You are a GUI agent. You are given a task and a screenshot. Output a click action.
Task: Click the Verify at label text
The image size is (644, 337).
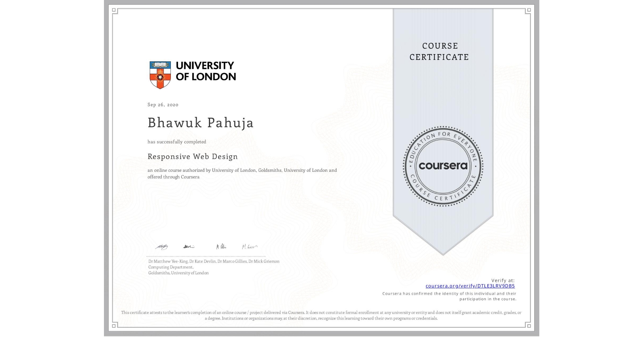pyautogui.click(x=503, y=280)
